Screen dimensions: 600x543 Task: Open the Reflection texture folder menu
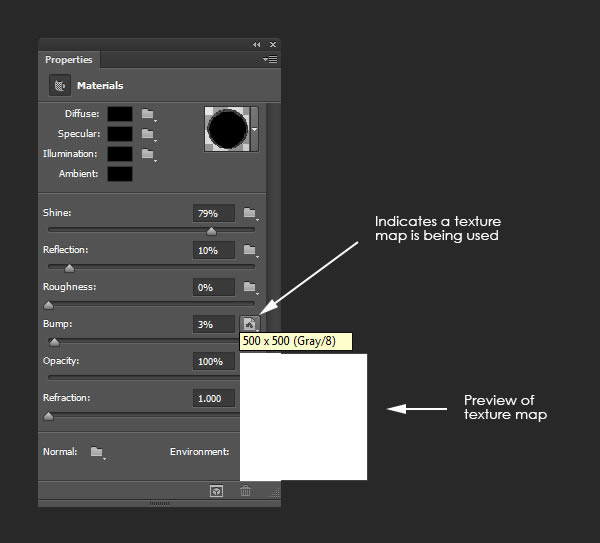pos(251,250)
